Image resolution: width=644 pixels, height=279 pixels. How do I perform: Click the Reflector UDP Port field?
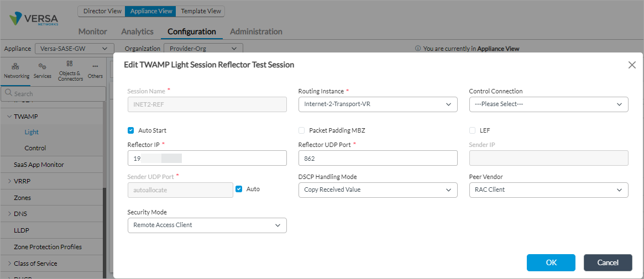tap(378, 159)
